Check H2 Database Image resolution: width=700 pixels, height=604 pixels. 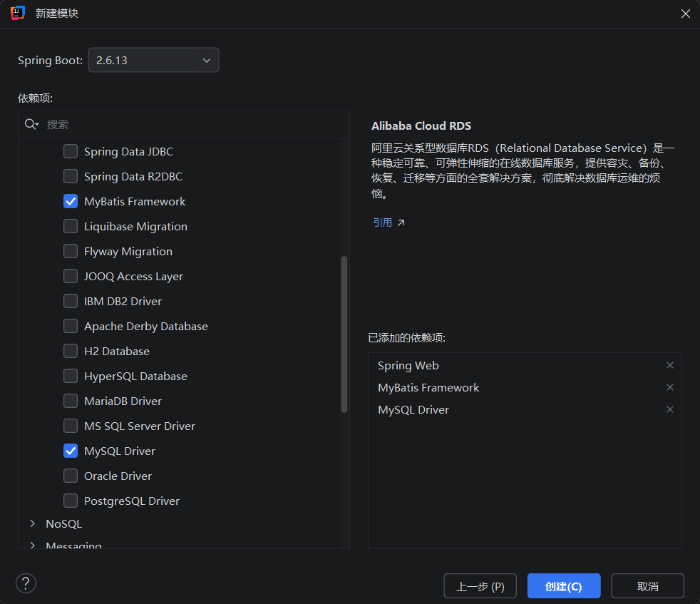point(71,351)
